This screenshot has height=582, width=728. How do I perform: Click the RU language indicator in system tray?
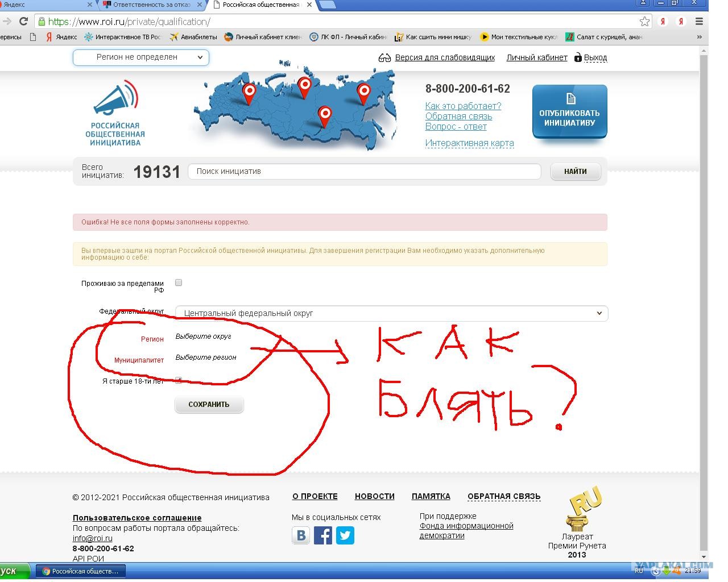coord(639,571)
